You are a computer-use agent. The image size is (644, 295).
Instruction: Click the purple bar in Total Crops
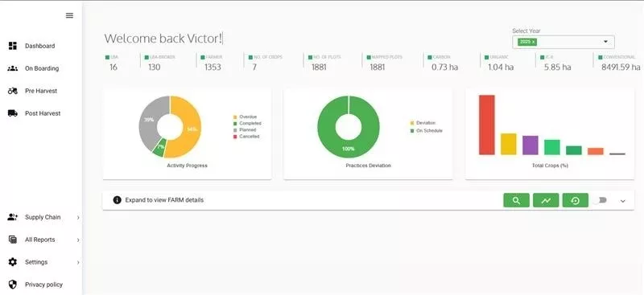pos(530,145)
